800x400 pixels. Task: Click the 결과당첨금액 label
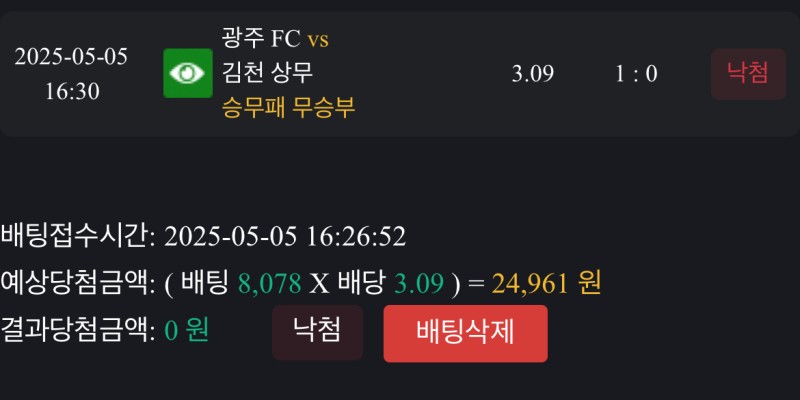[77, 330]
